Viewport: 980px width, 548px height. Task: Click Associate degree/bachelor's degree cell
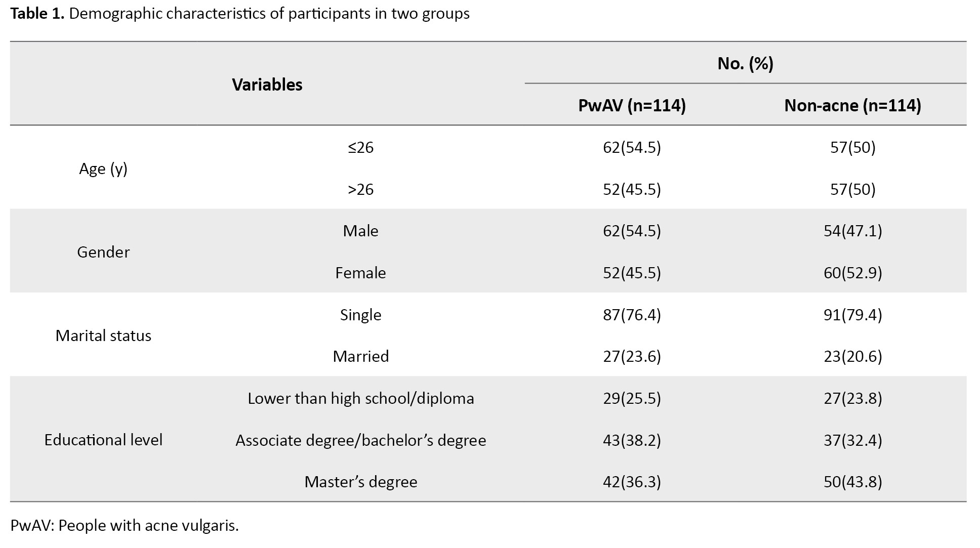360,440
